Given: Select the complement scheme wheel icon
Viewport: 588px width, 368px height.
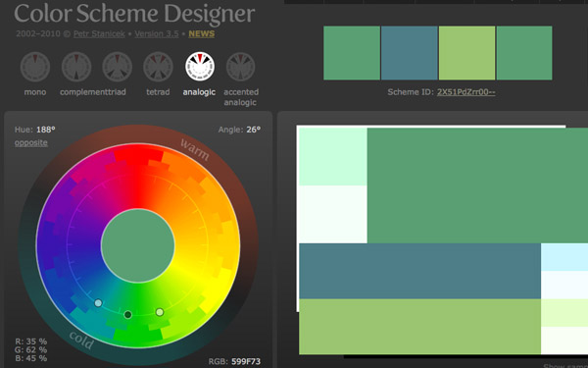Looking at the screenshot, I should click(x=76, y=67).
